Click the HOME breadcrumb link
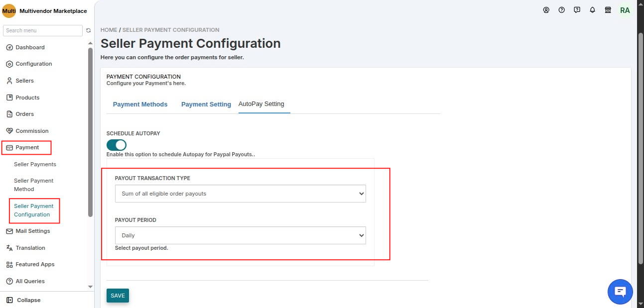Image resolution: width=644 pixels, height=308 pixels. tap(109, 30)
